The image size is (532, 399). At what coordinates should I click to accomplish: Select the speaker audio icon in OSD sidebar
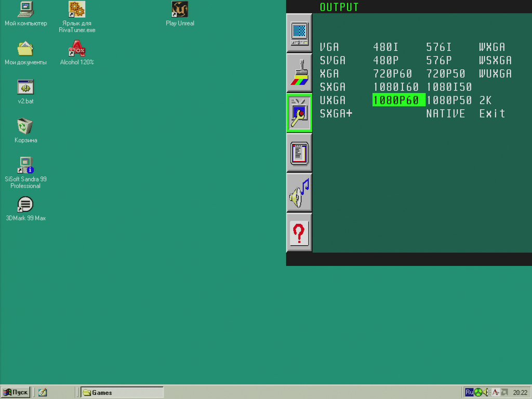click(x=299, y=193)
